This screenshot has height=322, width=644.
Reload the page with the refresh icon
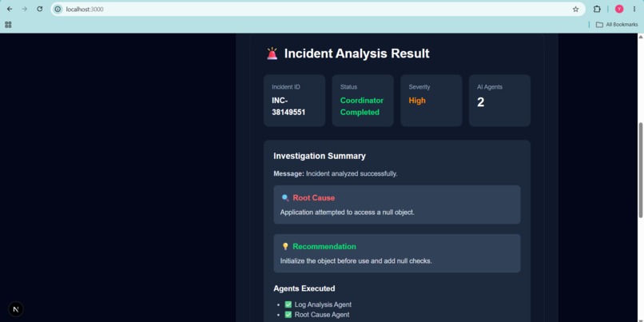click(x=39, y=9)
